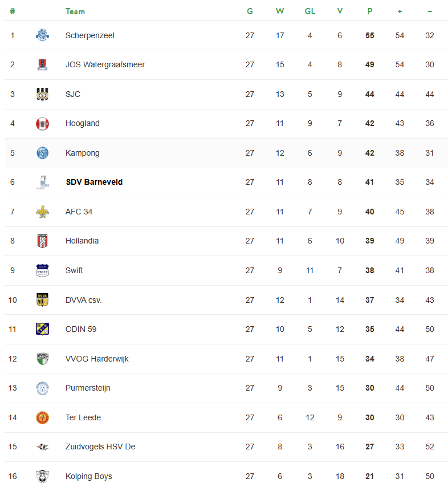Open Zuidvogels HSV De team page
This screenshot has height=491, width=448.
coord(100,447)
